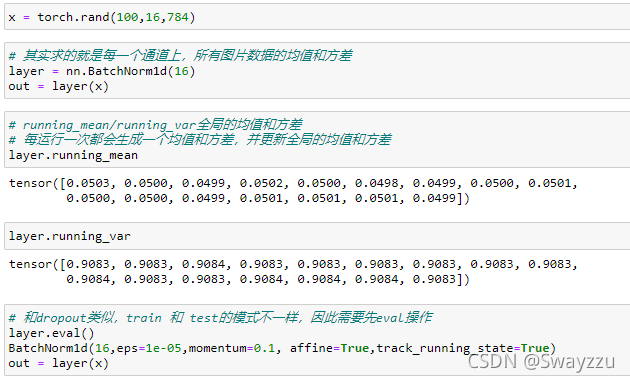Viewport: 630px width, 382px height.
Task: Click the running_var tensor output
Action: pyautogui.click(x=293, y=272)
